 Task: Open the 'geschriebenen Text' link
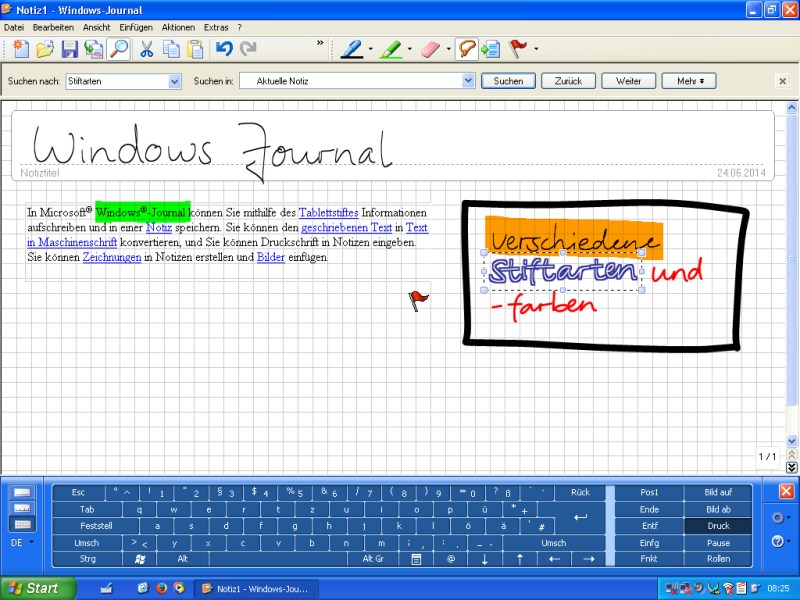(346, 228)
